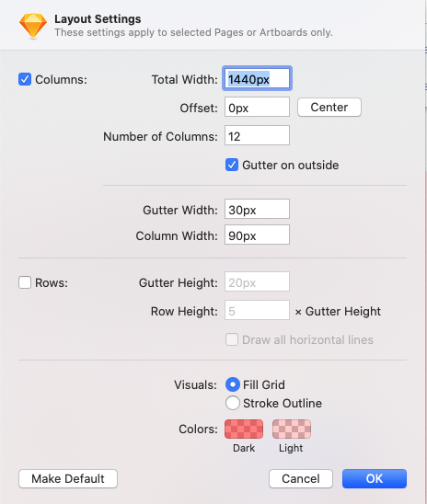
Task: Click the Gutter Width input field
Action: point(257,209)
